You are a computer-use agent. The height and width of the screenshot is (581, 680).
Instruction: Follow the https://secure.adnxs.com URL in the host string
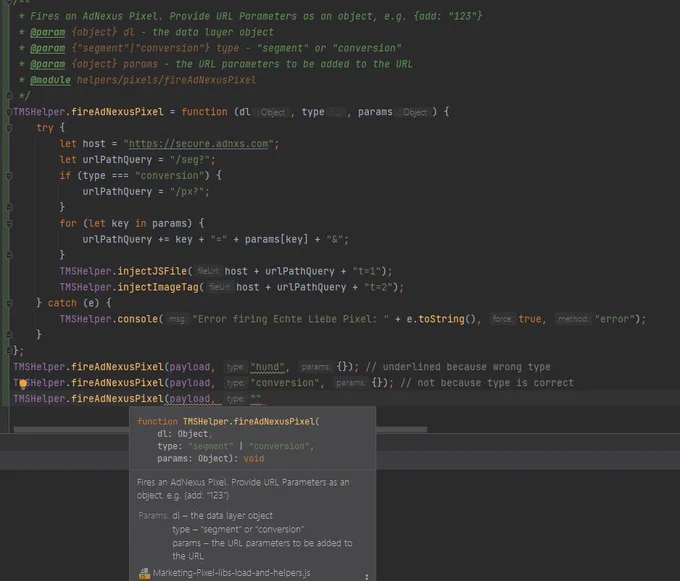pyautogui.click(x=198, y=144)
